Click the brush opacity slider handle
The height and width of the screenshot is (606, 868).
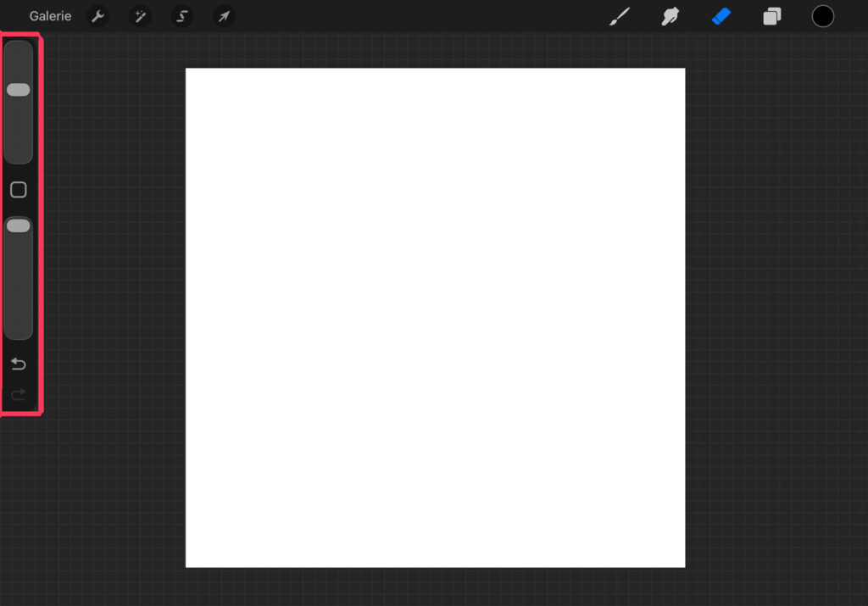pyautogui.click(x=19, y=225)
